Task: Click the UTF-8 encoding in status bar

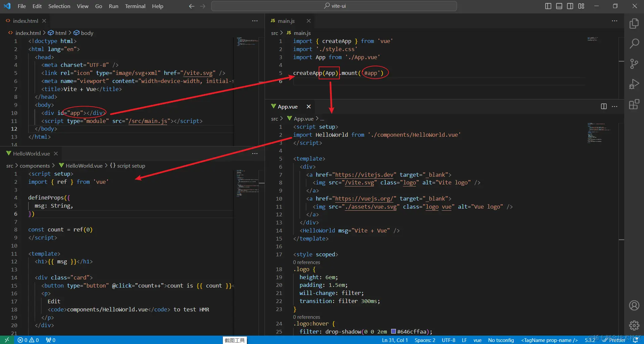Action: click(x=448, y=340)
